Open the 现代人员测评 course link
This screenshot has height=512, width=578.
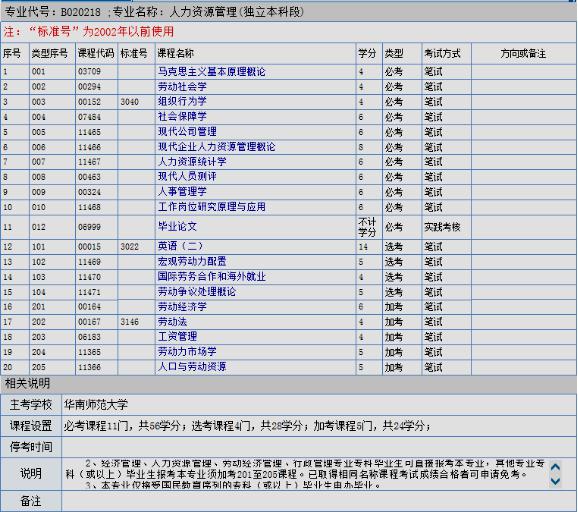pyautogui.click(x=187, y=177)
